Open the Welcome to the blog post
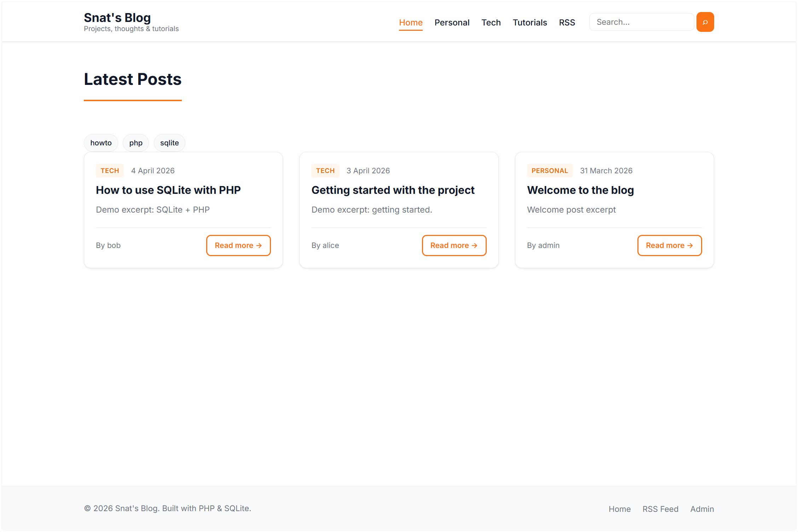This screenshot has width=798, height=532. pyautogui.click(x=580, y=190)
